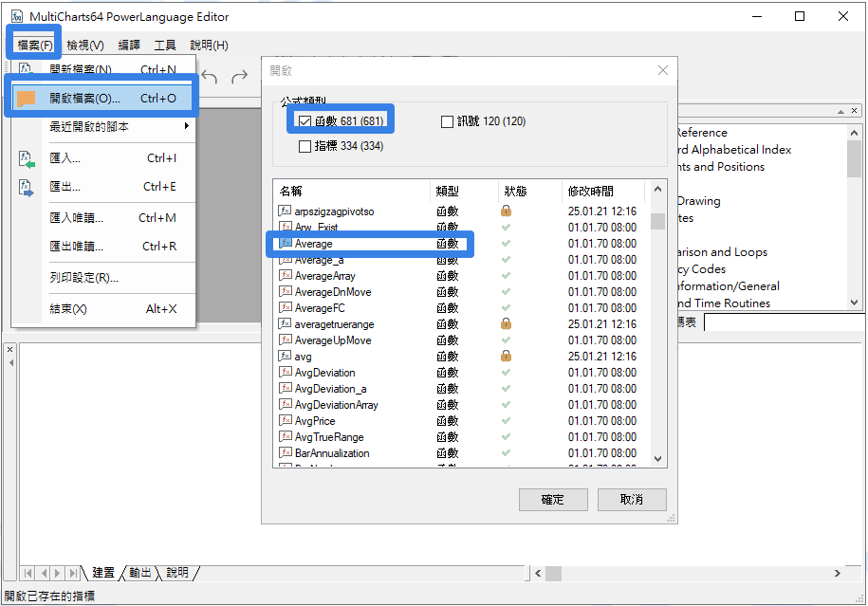The image size is (868, 606).
Task: Choose 列印設定(R)... menu entry
Action: pos(103,278)
